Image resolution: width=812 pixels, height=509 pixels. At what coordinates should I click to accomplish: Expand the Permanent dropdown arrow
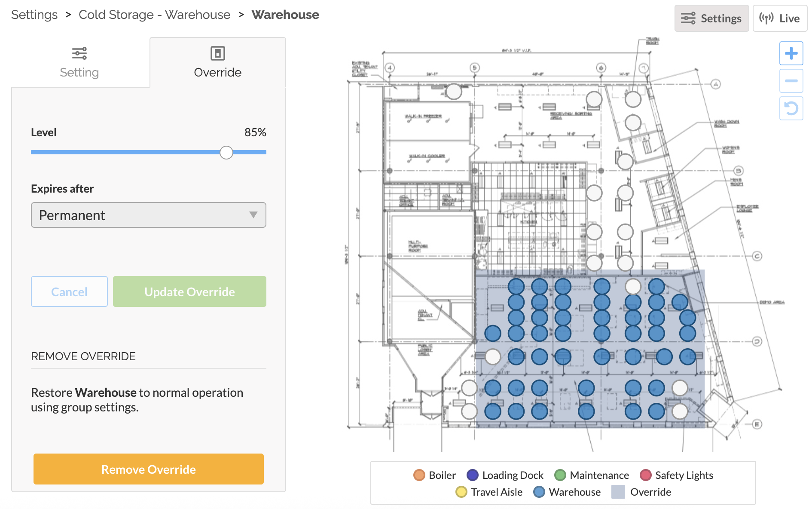point(253,215)
